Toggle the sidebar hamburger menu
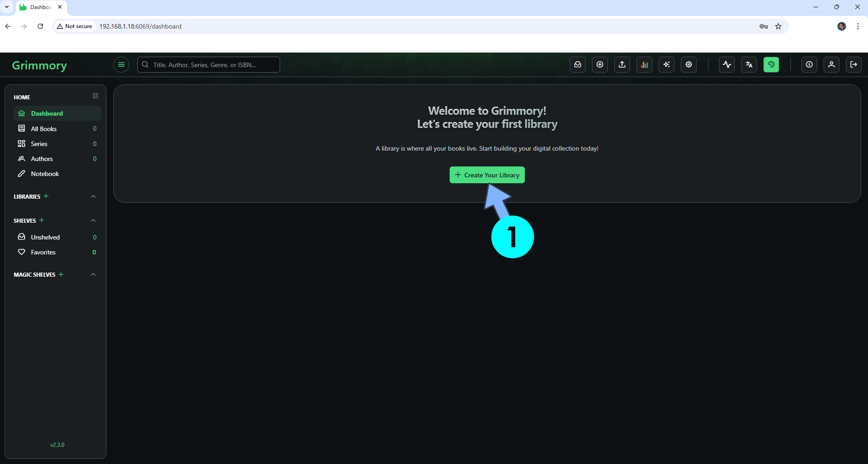This screenshot has width=868, height=464. pos(121,64)
